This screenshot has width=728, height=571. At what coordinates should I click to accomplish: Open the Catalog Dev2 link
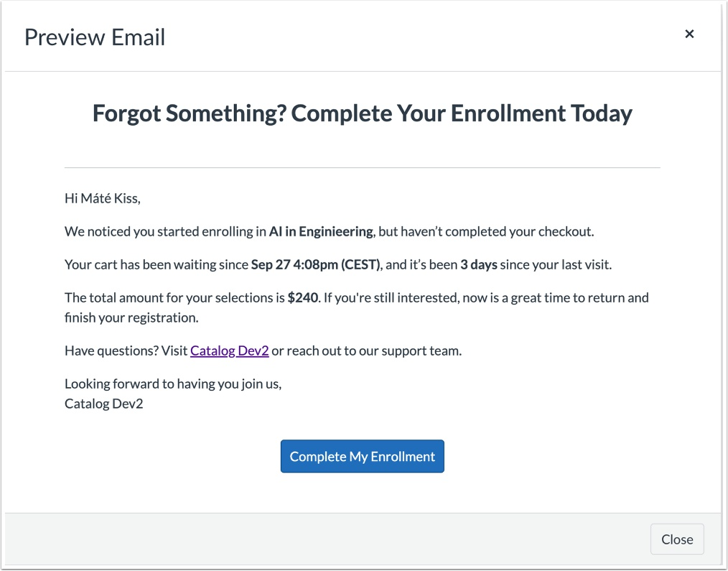point(229,351)
